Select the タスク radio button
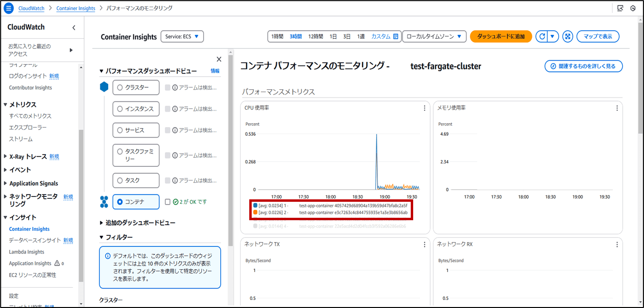Viewport: 644px width, 308px height. point(120,180)
